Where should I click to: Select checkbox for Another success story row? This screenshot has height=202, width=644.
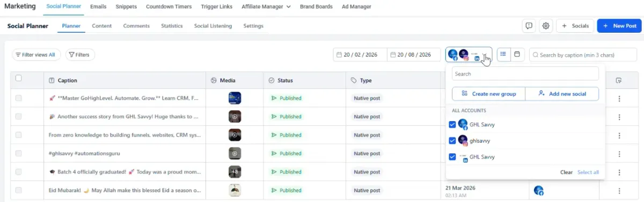[x=19, y=116]
